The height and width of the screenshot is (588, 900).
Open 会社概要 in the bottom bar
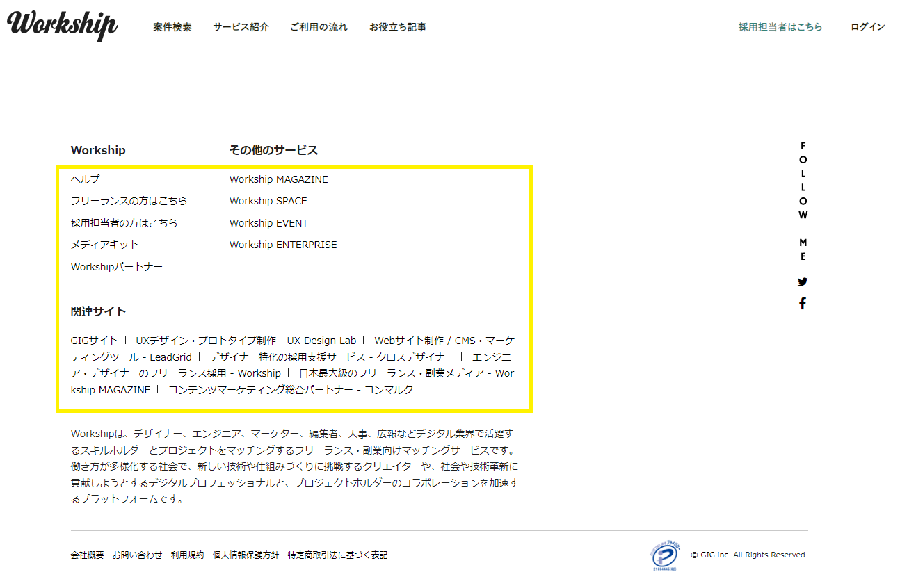88,555
